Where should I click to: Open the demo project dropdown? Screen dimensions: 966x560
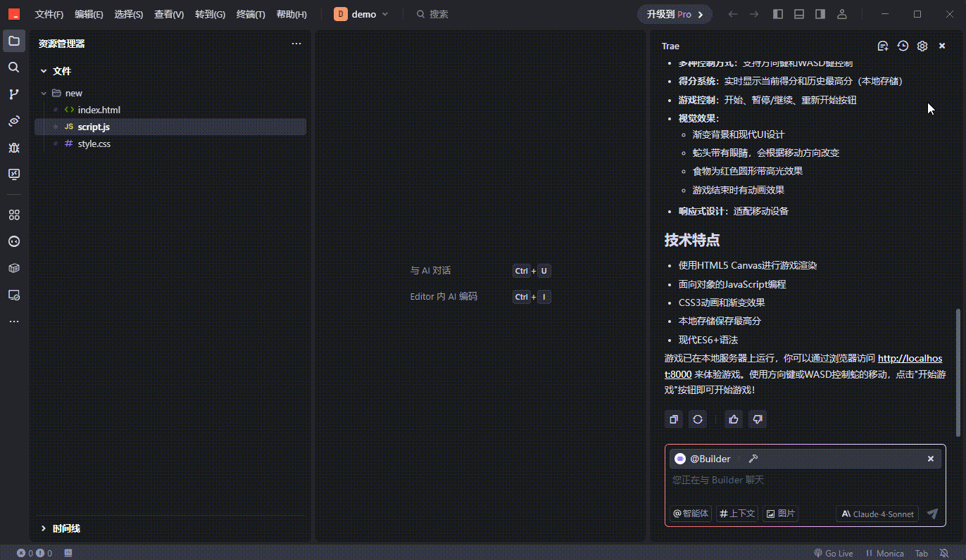pyautogui.click(x=361, y=14)
